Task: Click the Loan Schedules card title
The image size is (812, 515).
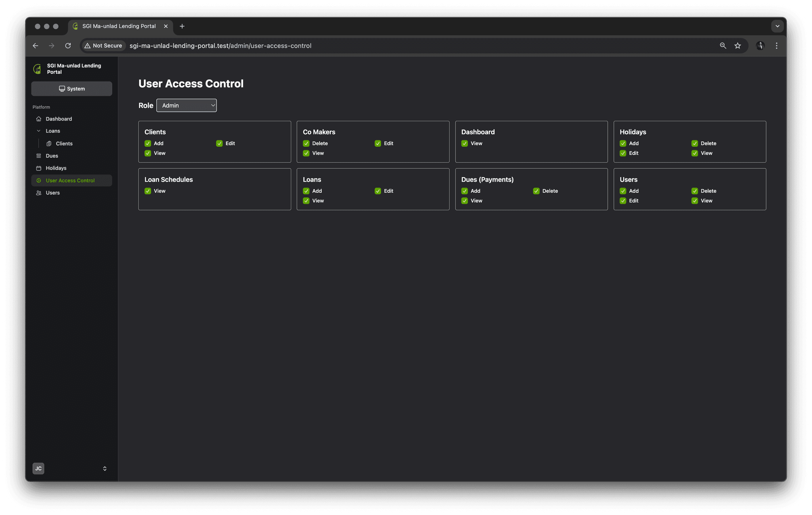Action: (169, 180)
